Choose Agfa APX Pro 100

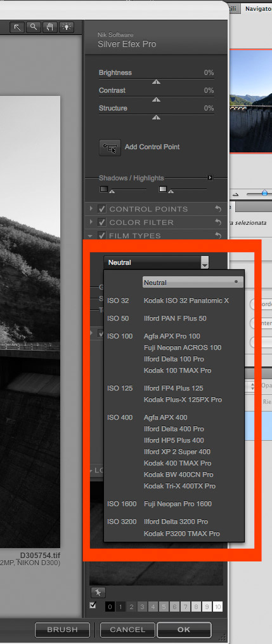(x=172, y=336)
